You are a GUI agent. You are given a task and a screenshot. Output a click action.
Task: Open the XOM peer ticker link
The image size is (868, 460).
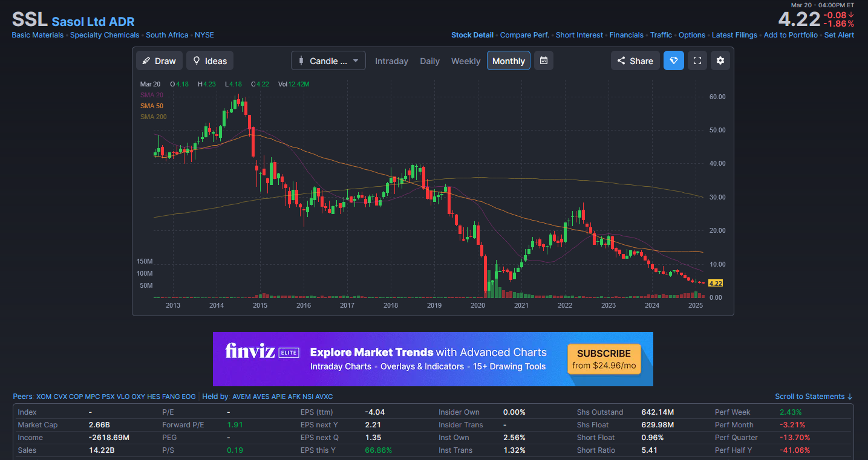[x=44, y=397]
